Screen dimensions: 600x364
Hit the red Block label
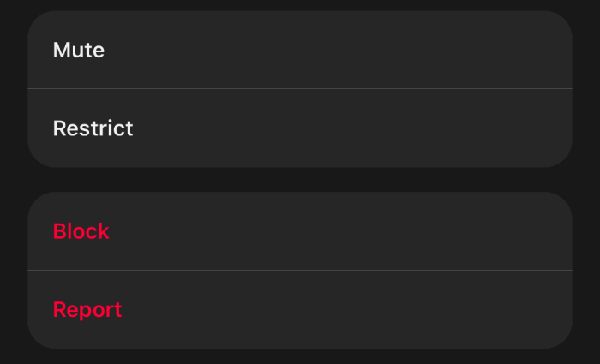pos(81,231)
